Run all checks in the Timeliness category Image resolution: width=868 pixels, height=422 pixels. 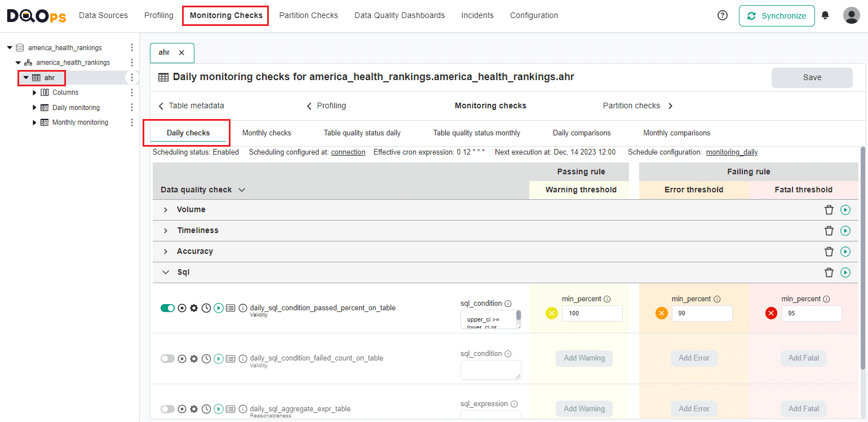[x=845, y=230]
